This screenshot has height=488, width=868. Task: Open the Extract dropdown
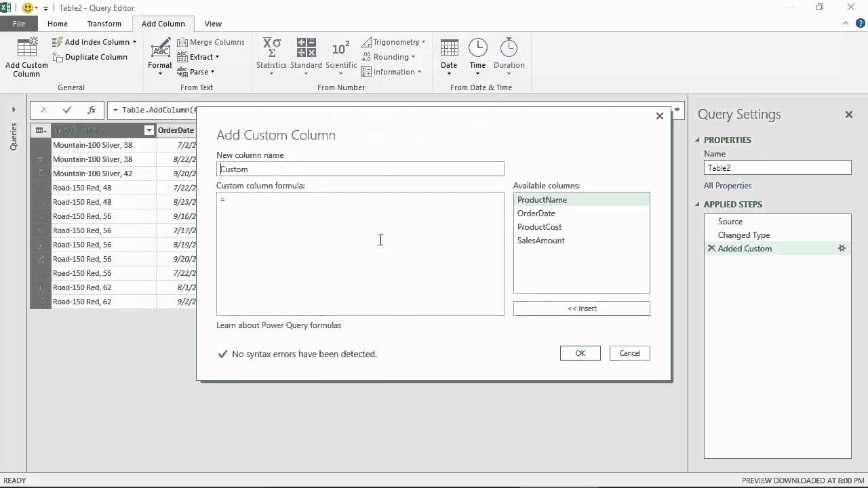pyautogui.click(x=197, y=57)
